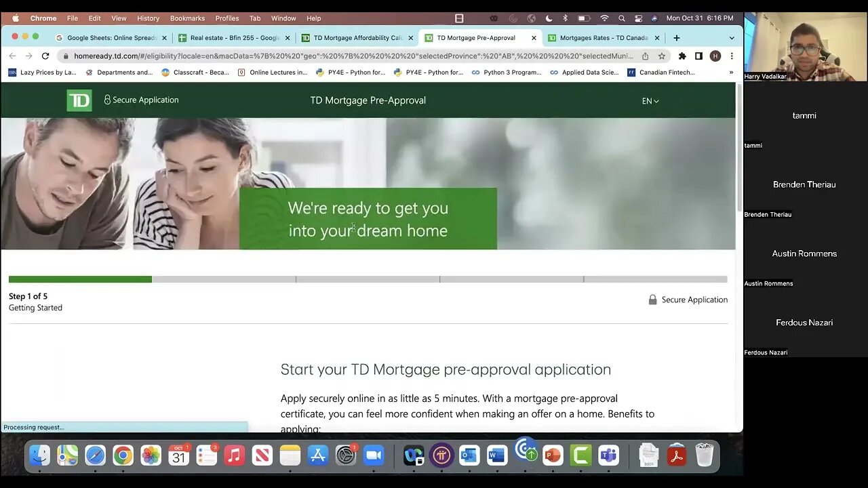
Task: Open the Departments and... bookmark
Action: pyautogui.click(x=119, y=73)
